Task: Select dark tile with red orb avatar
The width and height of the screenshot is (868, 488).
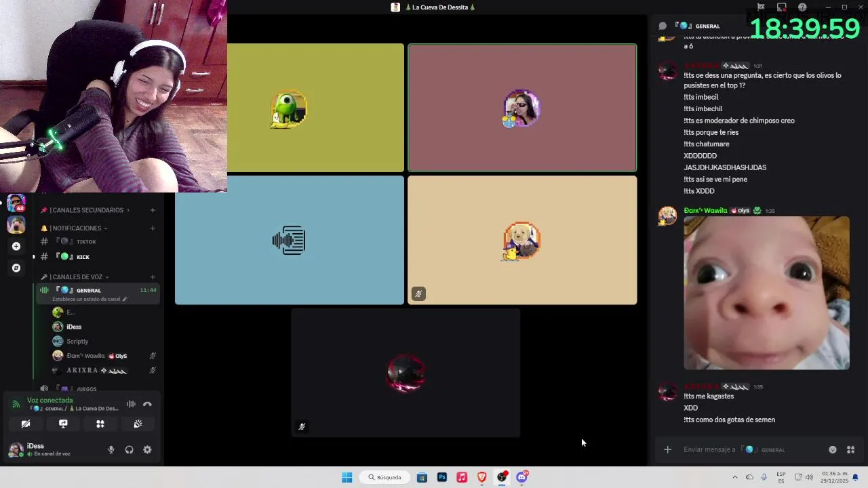Action: coord(406,373)
